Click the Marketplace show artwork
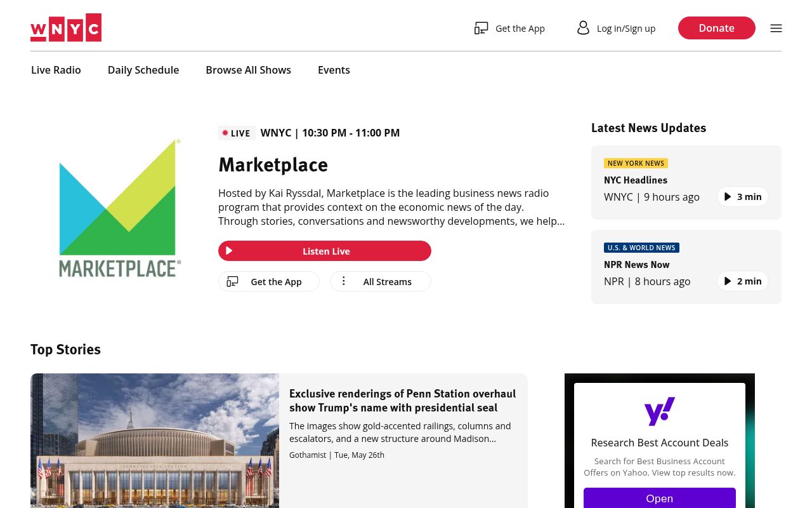This screenshot has width=812, height=508. (x=119, y=208)
